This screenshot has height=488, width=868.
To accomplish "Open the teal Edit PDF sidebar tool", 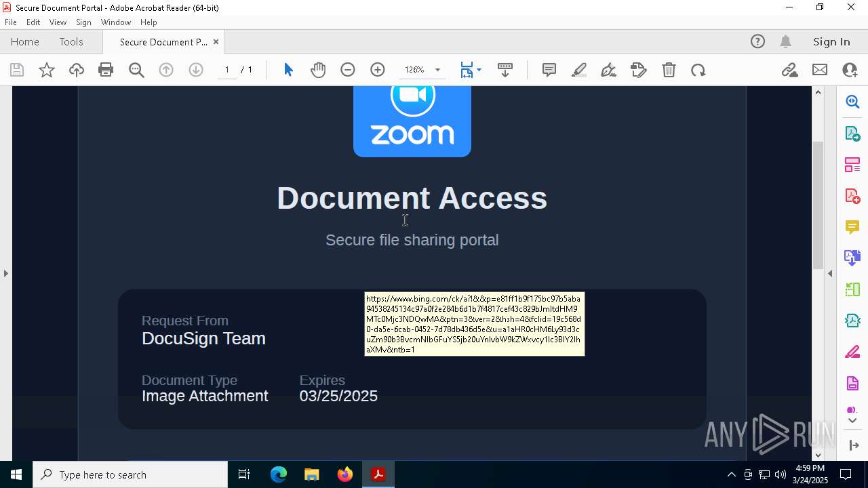I will (852, 321).
